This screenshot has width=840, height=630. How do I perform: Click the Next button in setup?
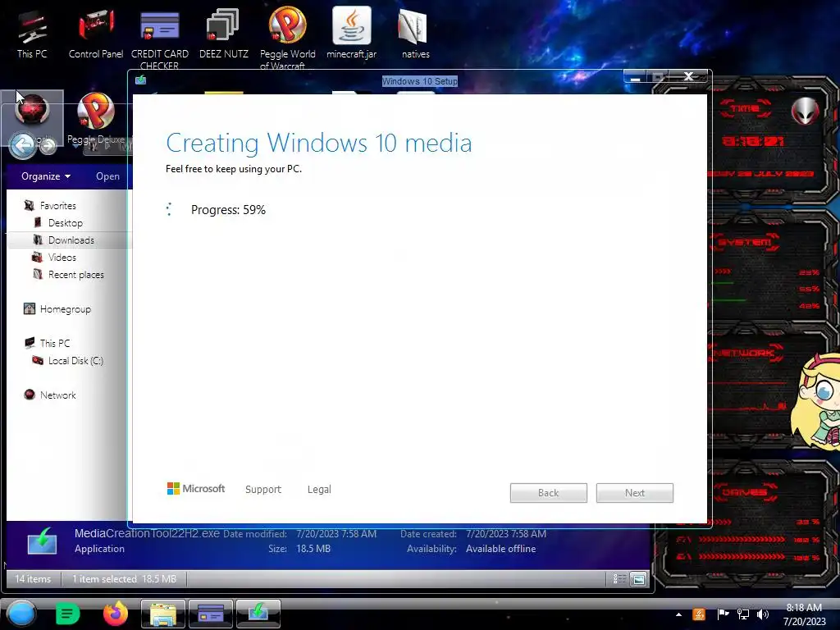click(635, 493)
